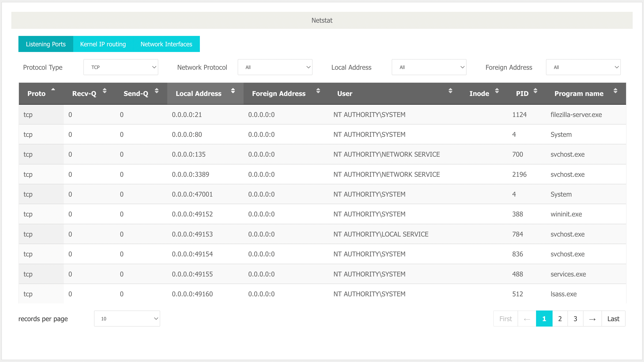Screen dimensions: 644x362
Task: Click wininit.exe program name
Action: [x=566, y=214]
